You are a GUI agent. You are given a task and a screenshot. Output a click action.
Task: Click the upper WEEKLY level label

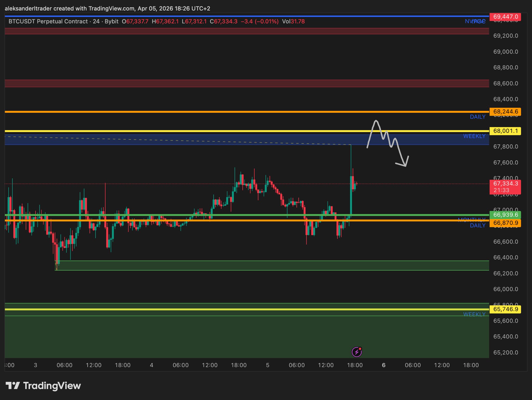(474, 136)
